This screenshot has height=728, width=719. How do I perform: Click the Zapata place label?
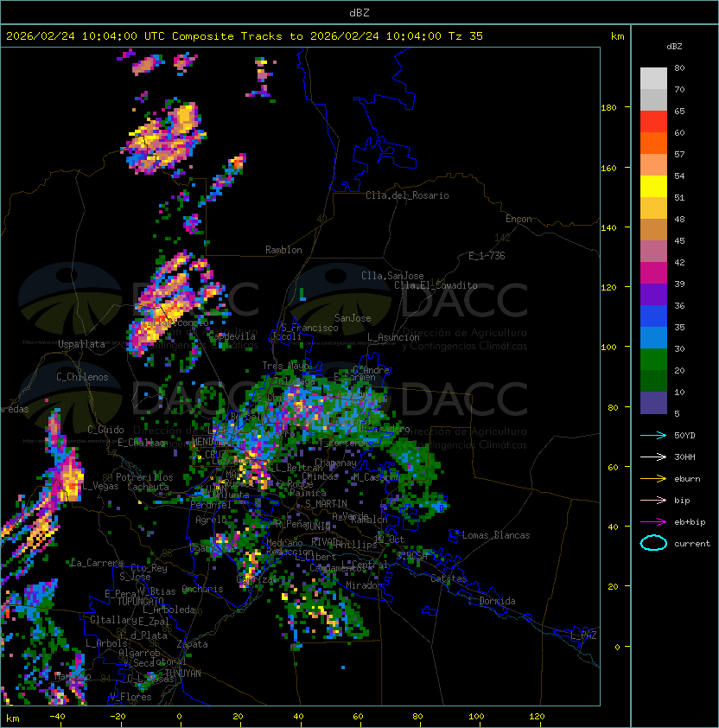pyautogui.click(x=192, y=644)
